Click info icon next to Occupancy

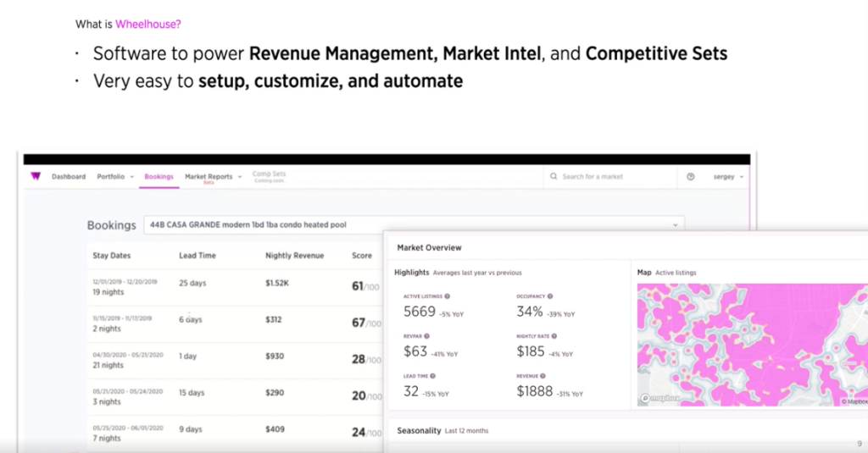549,296
